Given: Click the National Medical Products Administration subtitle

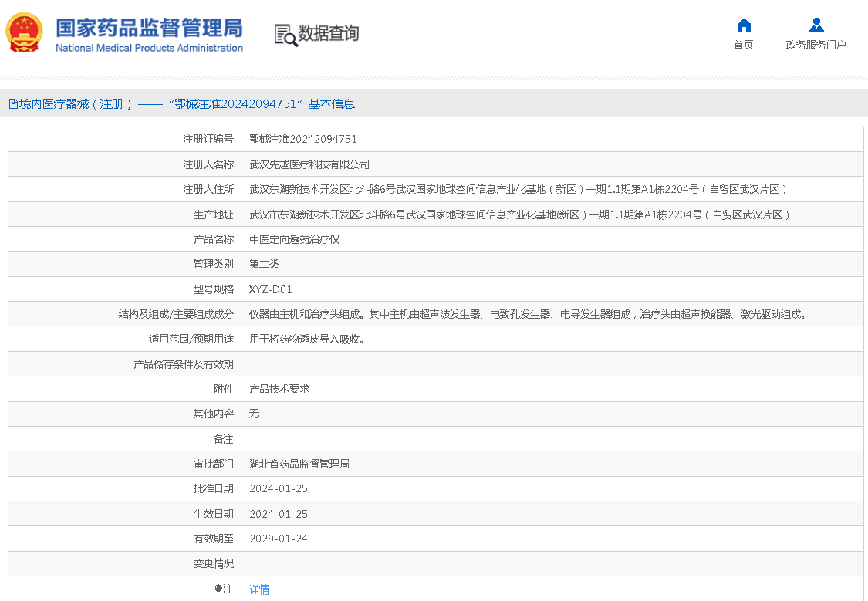Looking at the screenshot, I should 149,49.
